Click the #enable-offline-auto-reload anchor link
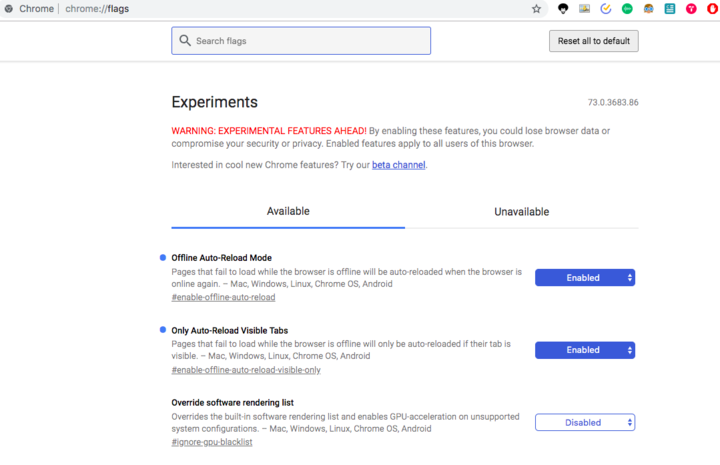Screen dimensions: 720x465 pos(223,297)
